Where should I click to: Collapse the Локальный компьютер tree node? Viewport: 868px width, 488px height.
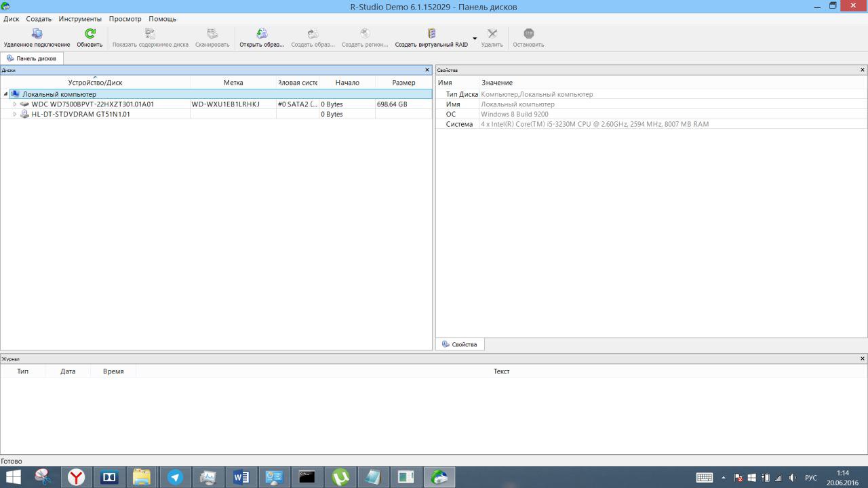point(5,94)
